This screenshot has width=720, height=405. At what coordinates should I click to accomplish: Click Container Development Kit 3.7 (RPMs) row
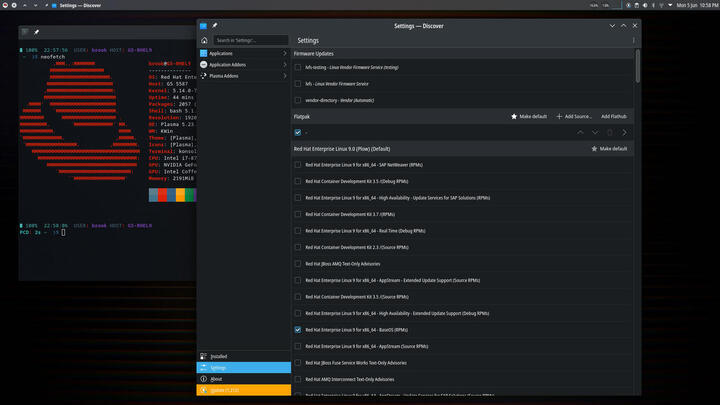point(463,214)
